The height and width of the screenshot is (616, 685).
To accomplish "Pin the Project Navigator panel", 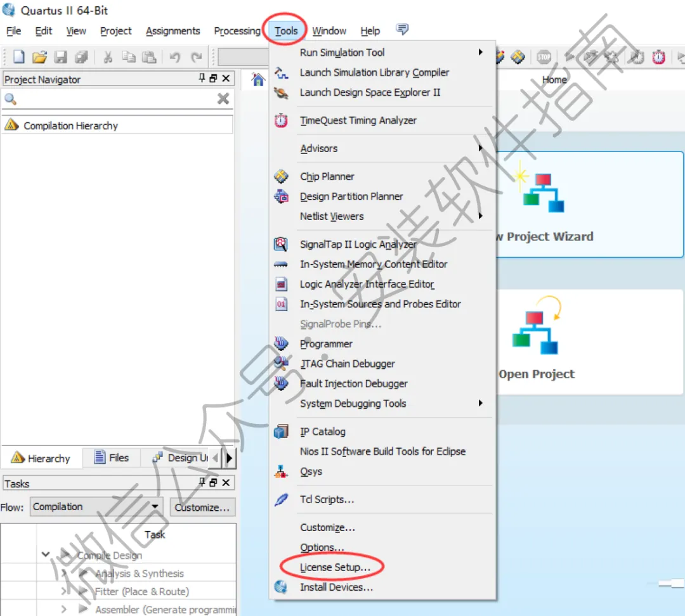I will click(202, 78).
